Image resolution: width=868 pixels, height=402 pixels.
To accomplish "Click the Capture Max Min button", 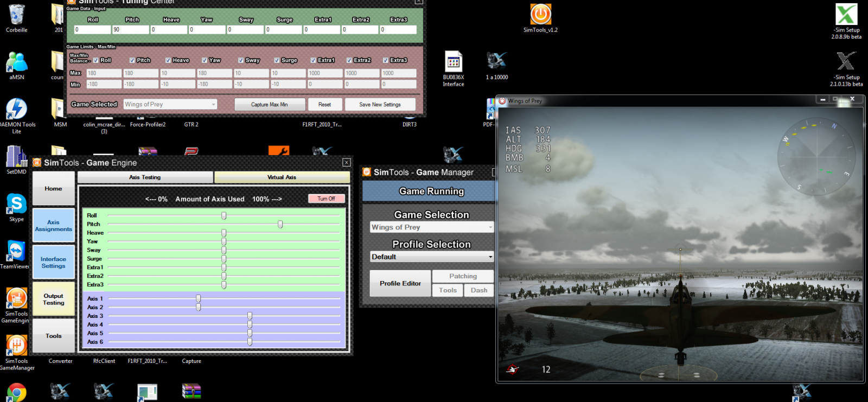I will pyautogui.click(x=270, y=105).
